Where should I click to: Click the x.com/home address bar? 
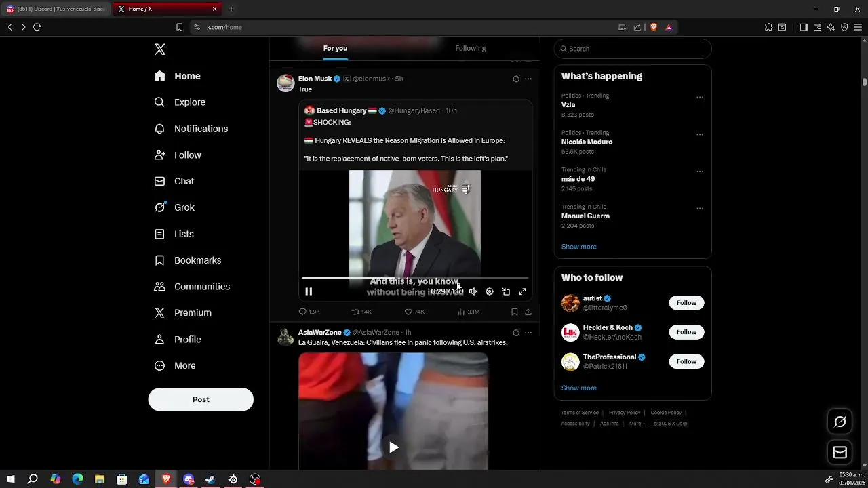pyautogui.click(x=407, y=27)
